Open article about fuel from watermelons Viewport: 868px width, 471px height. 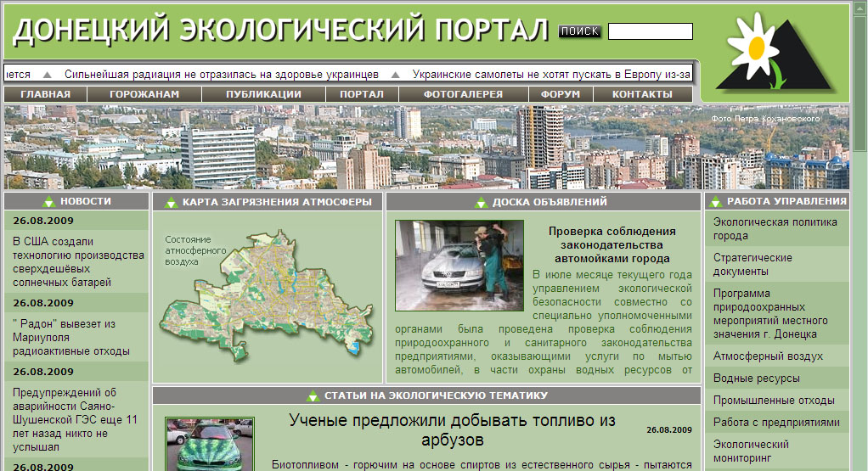tap(453, 430)
